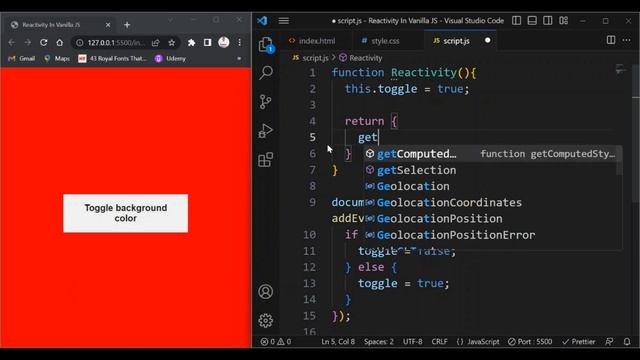The width and height of the screenshot is (640, 360).
Task: Toggle the secondary side bar layout icon
Action: tap(548, 20)
